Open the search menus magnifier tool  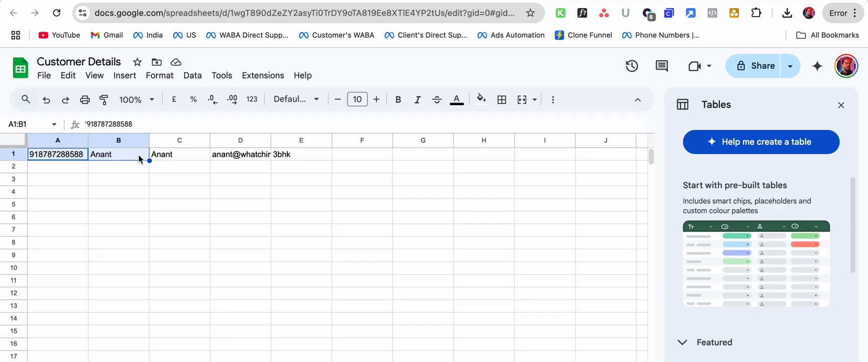(26, 100)
